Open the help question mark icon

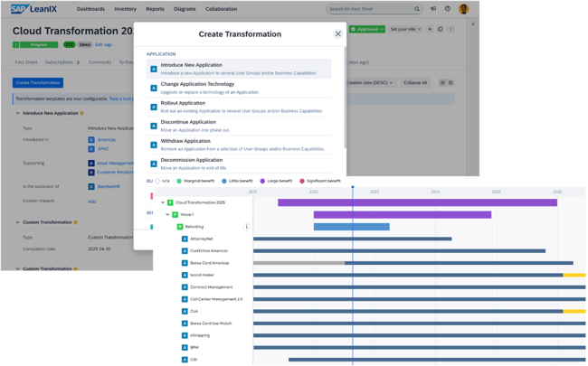click(447, 9)
